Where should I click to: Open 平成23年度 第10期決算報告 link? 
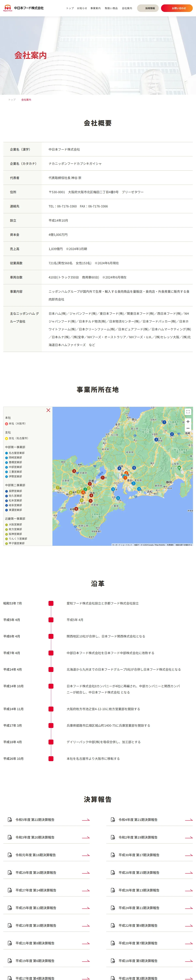click(x=46, y=926)
